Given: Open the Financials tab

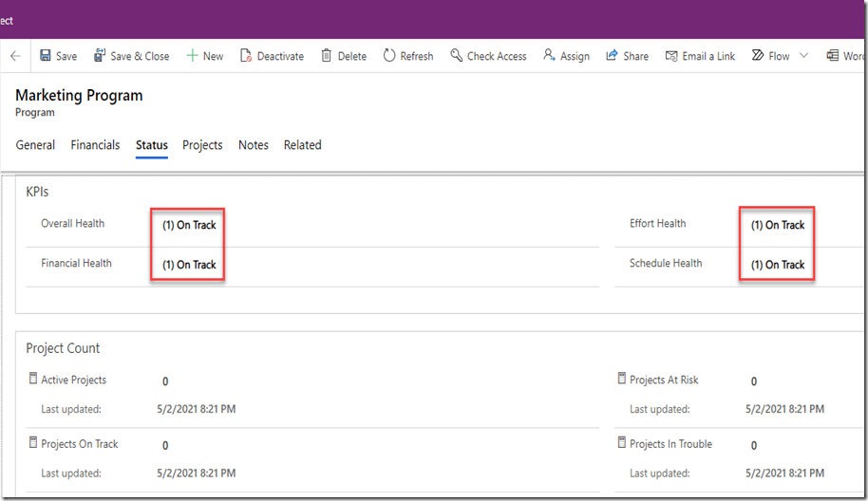Looking at the screenshot, I should click(95, 145).
